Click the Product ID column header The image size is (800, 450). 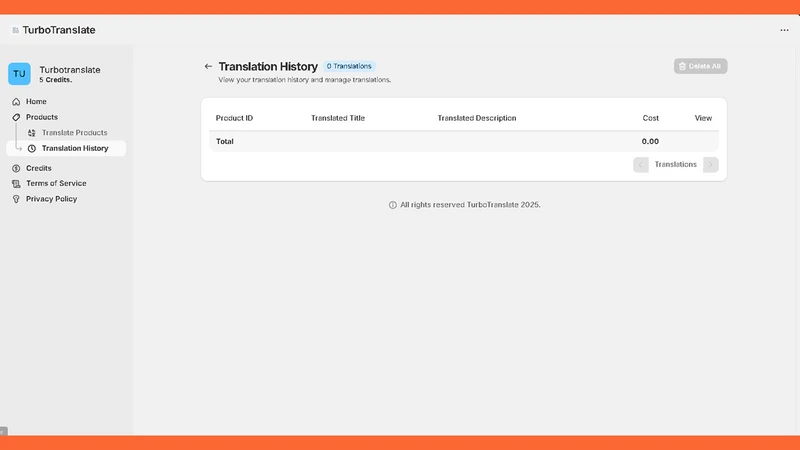(x=234, y=118)
